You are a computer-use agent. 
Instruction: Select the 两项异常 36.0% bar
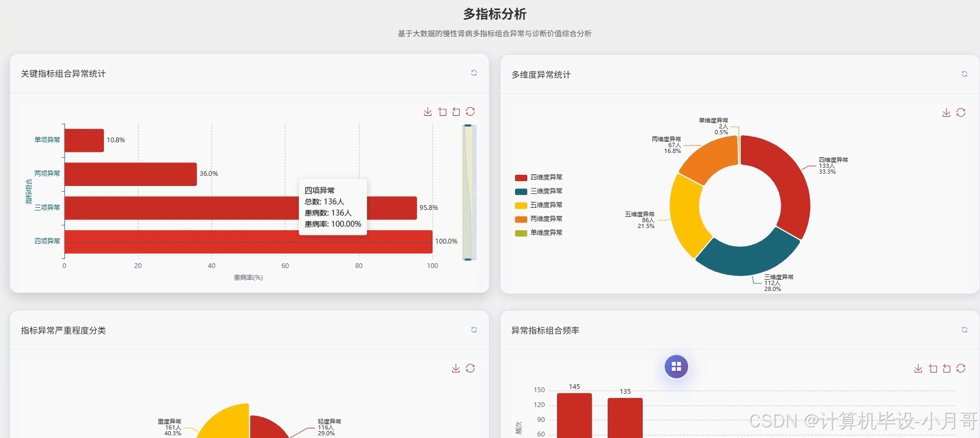point(130,174)
